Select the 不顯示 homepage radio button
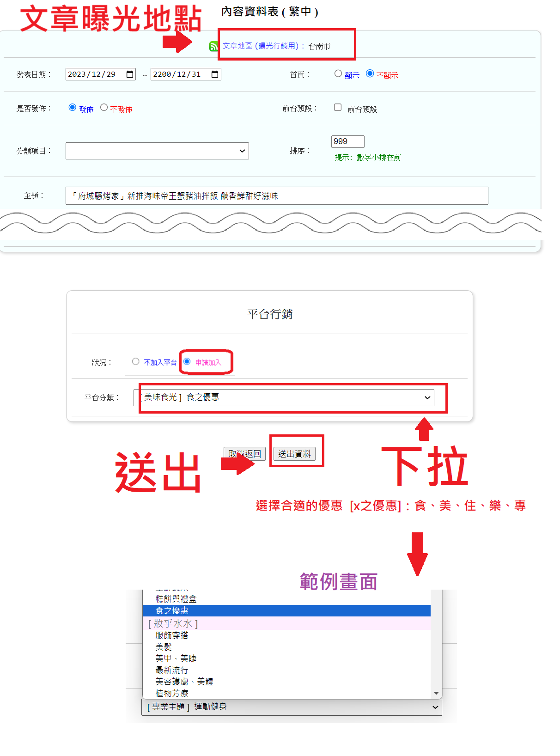The height and width of the screenshot is (756, 560). coord(370,74)
